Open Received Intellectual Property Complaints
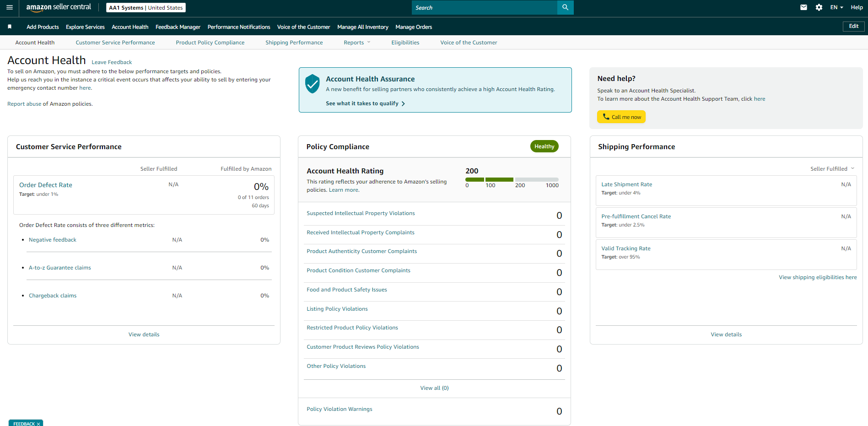This screenshot has width=868, height=426. tap(361, 232)
